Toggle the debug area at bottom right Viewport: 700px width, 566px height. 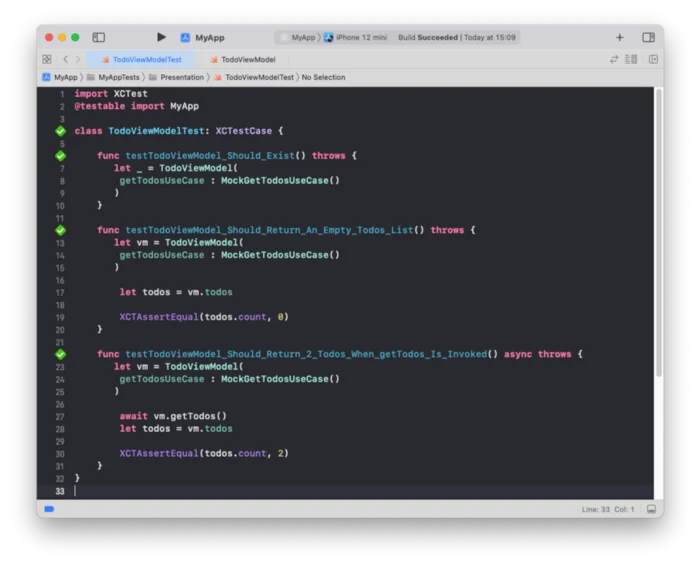[x=651, y=509]
